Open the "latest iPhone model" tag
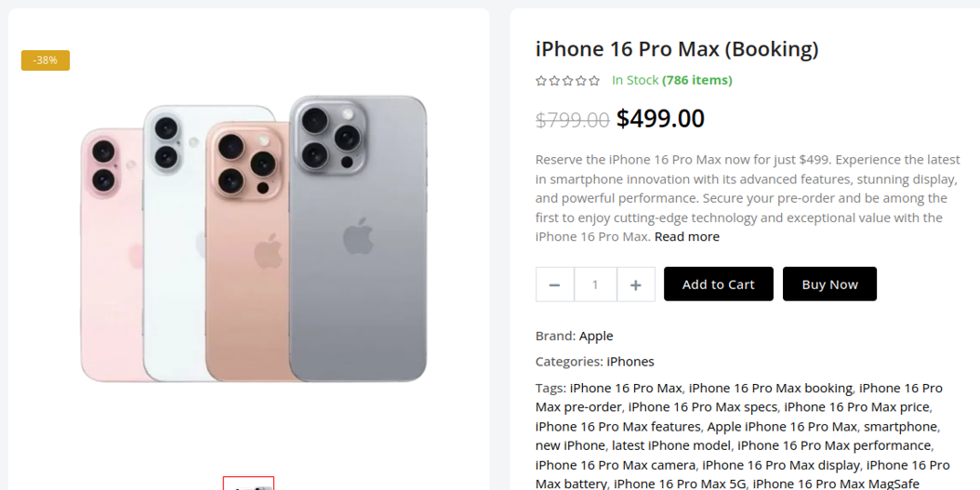 pyautogui.click(x=671, y=446)
